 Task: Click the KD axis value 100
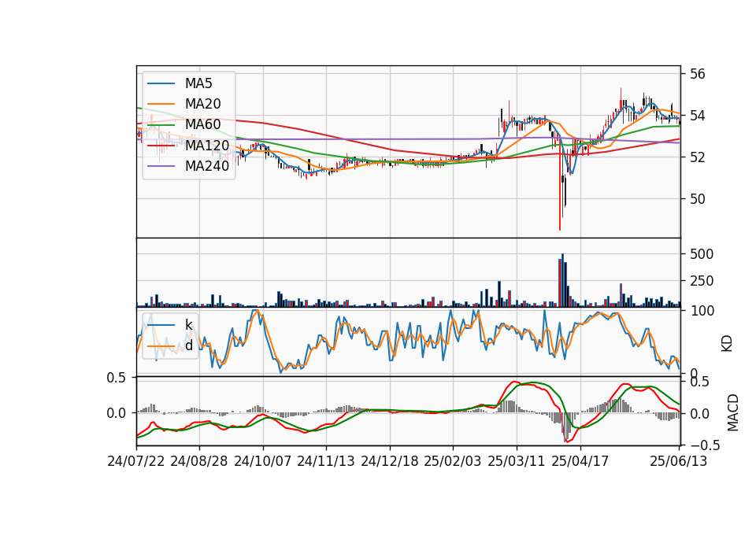[x=702, y=311]
